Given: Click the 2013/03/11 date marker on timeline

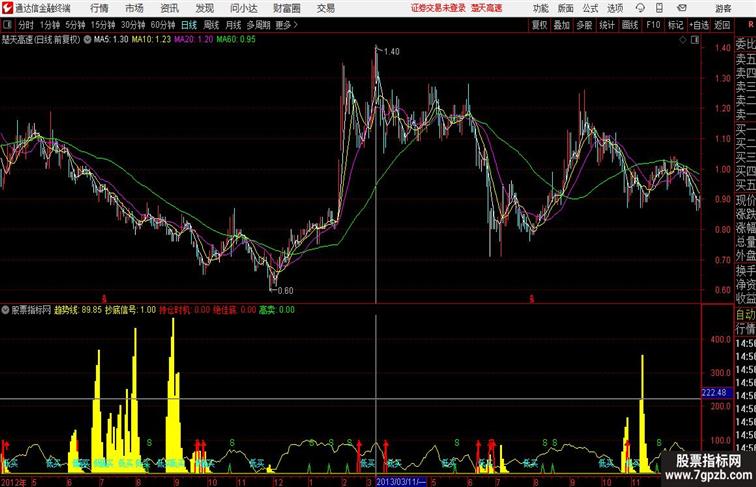Looking at the screenshot, I should click(x=401, y=482).
